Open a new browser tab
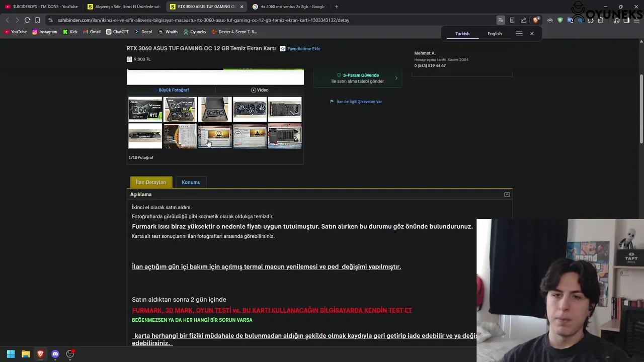This screenshot has width=644, height=362. point(337,7)
